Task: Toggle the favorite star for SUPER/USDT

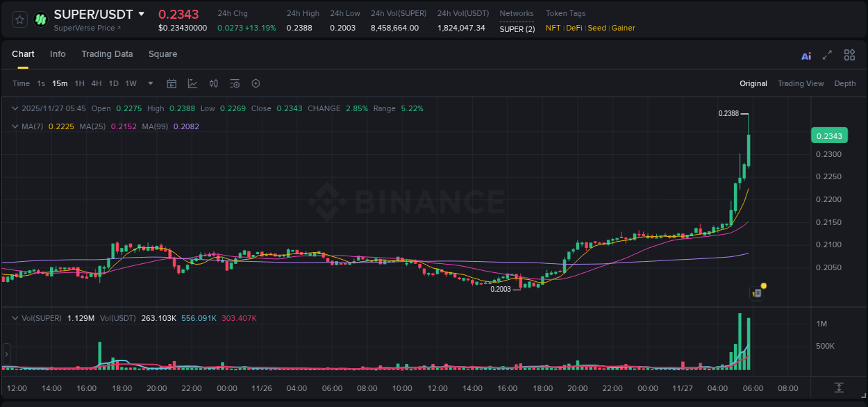Action: 19,19
